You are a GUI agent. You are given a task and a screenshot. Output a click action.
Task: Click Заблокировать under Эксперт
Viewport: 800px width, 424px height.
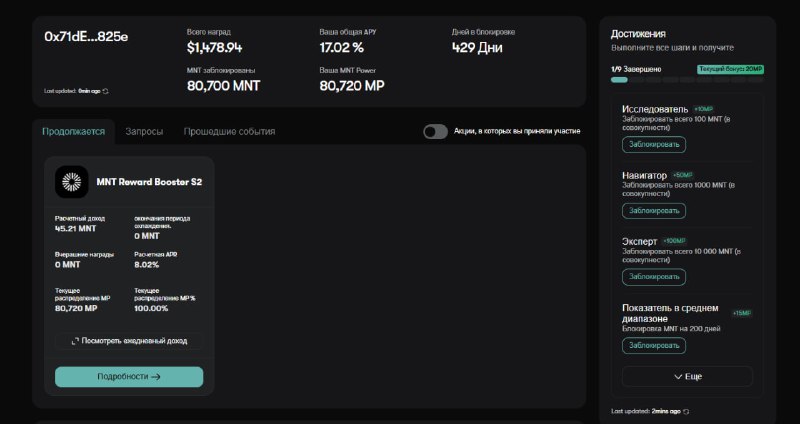click(654, 277)
